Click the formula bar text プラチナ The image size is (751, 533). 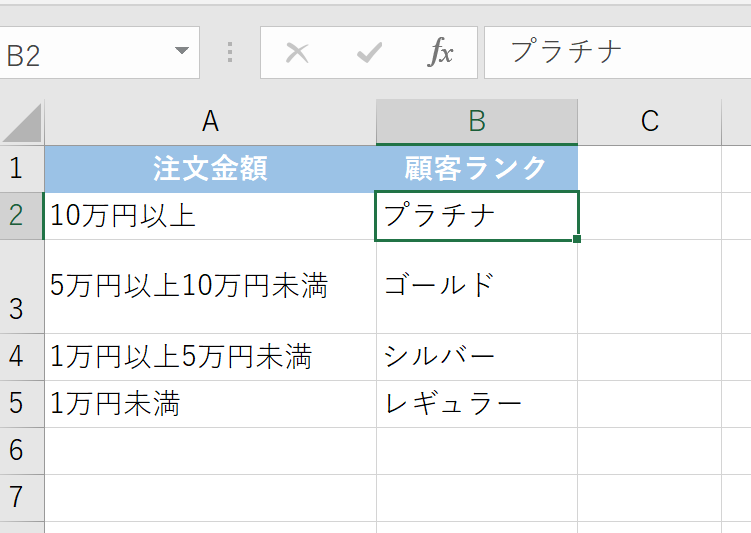coord(567,52)
